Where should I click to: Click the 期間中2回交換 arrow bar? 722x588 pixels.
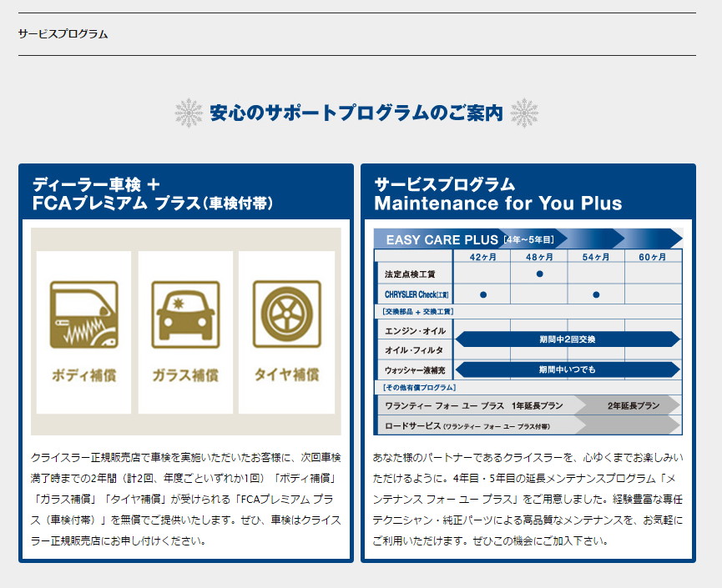click(x=568, y=339)
